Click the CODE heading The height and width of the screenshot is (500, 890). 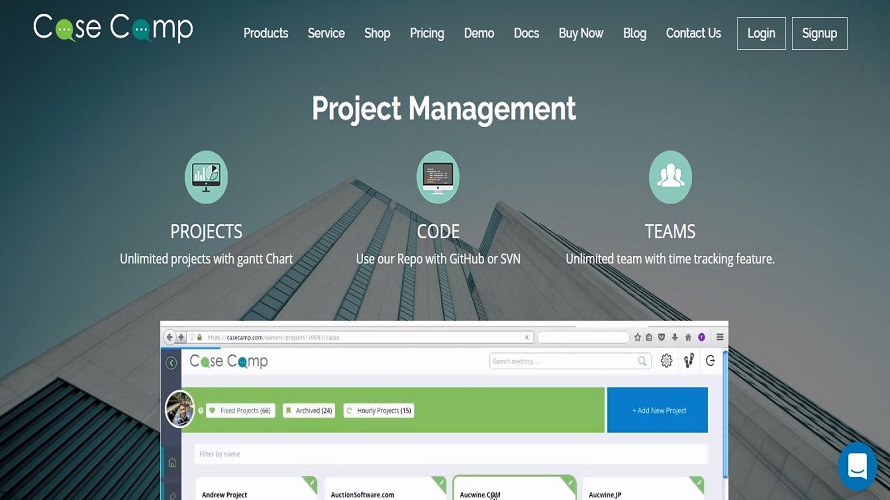(438, 232)
